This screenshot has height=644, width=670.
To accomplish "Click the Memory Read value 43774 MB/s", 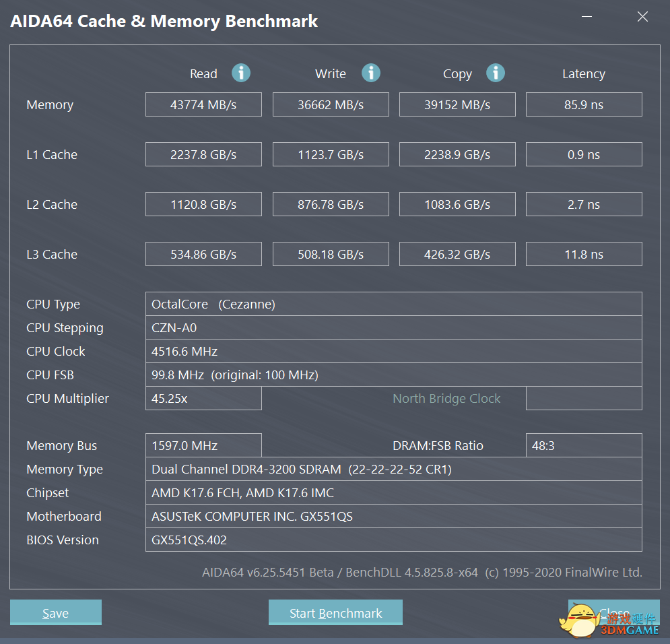I will tap(203, 105).
